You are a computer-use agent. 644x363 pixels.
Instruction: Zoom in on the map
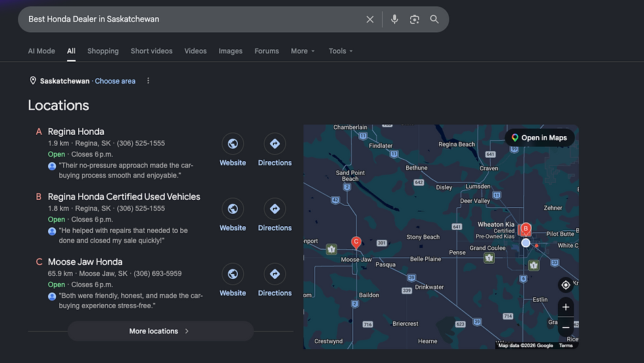click(x=566, y=307)
